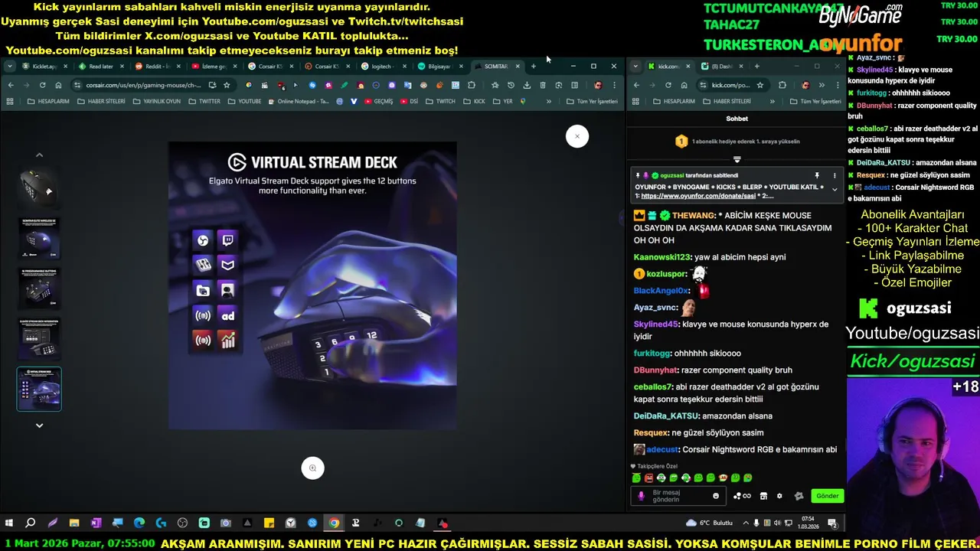
Task: Open chat settings gear
Action: point(779,496)
